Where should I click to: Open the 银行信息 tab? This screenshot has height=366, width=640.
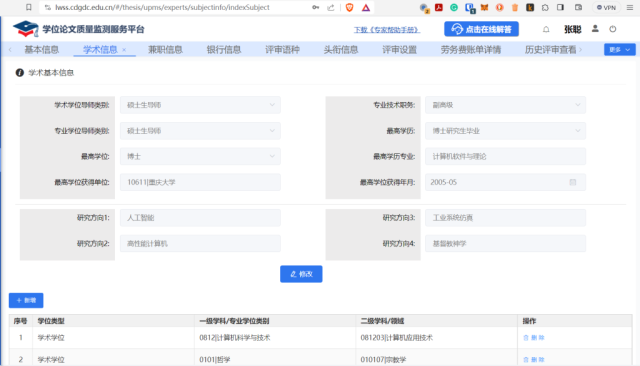224,49
